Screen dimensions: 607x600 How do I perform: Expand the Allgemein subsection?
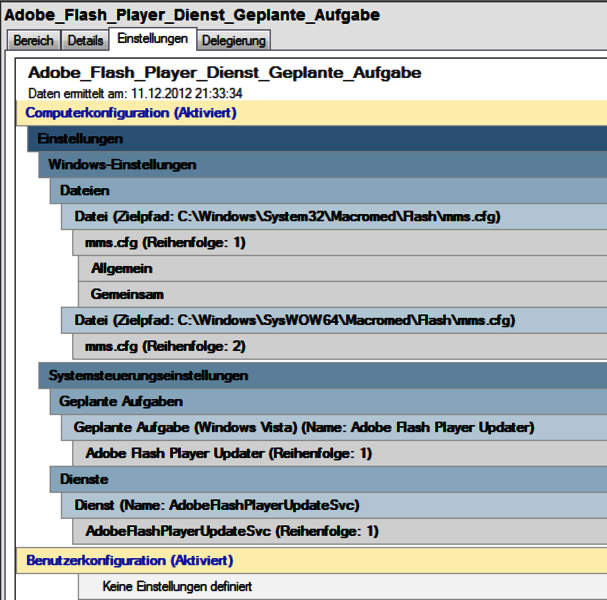(x=343, y=269)
